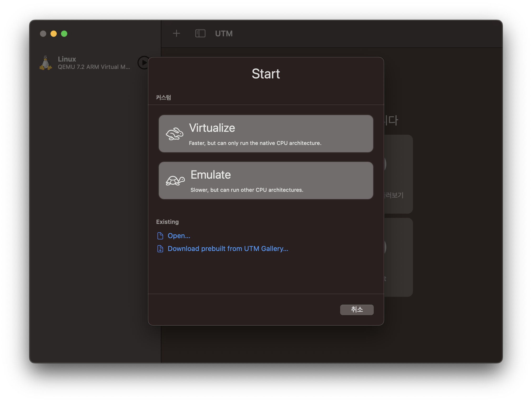
Task: Follow Download prebuilt from UTM Gallery link
Action: [228, 249]
